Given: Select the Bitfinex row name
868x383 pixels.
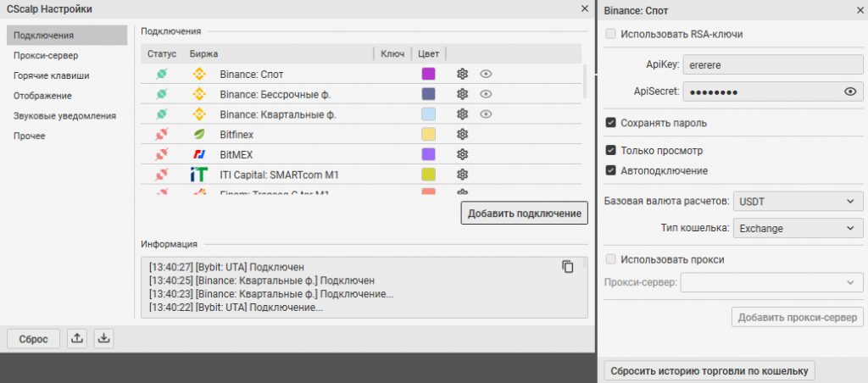Looking at the screenshot, I should pos(236,135).
